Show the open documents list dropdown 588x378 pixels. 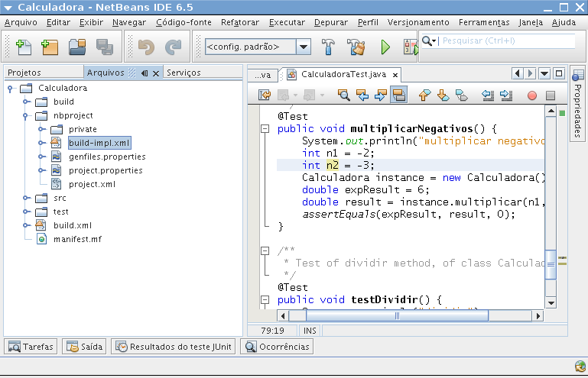[x=544, y=73]
